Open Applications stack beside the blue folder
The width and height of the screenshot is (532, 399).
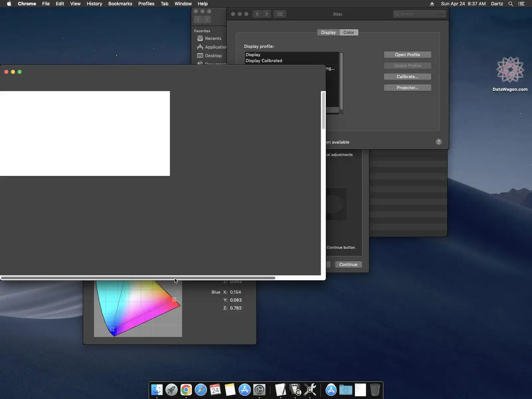(331, 390)
